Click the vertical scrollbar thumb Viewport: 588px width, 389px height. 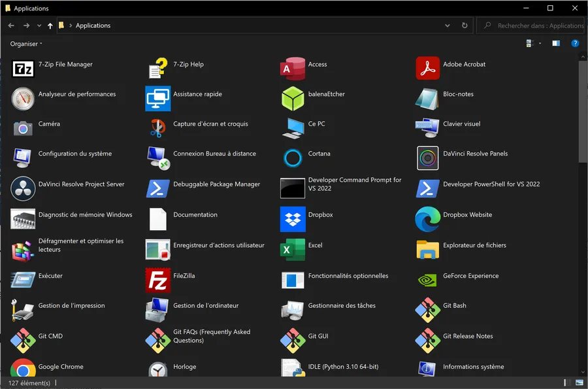(582, 112)
